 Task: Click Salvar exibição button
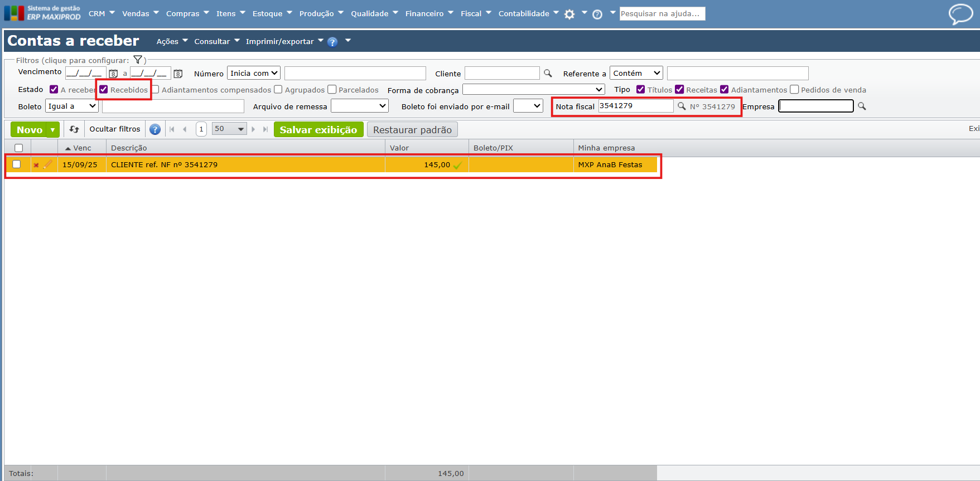[318, 130]
